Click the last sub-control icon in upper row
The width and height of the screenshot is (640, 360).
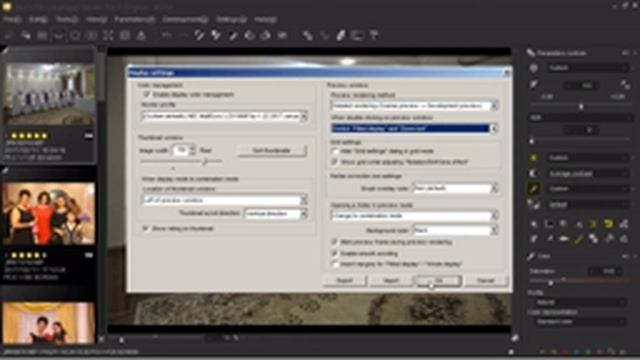coord(624,224)
